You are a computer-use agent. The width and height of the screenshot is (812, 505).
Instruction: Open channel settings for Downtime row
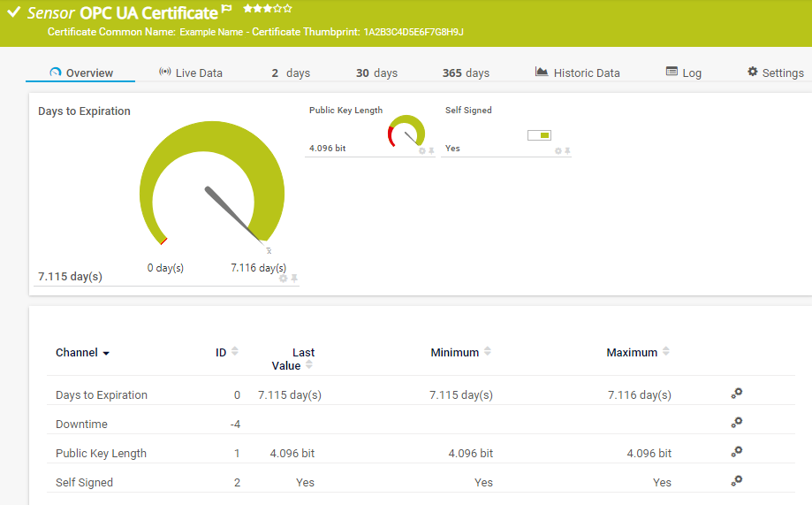[736, 423]
